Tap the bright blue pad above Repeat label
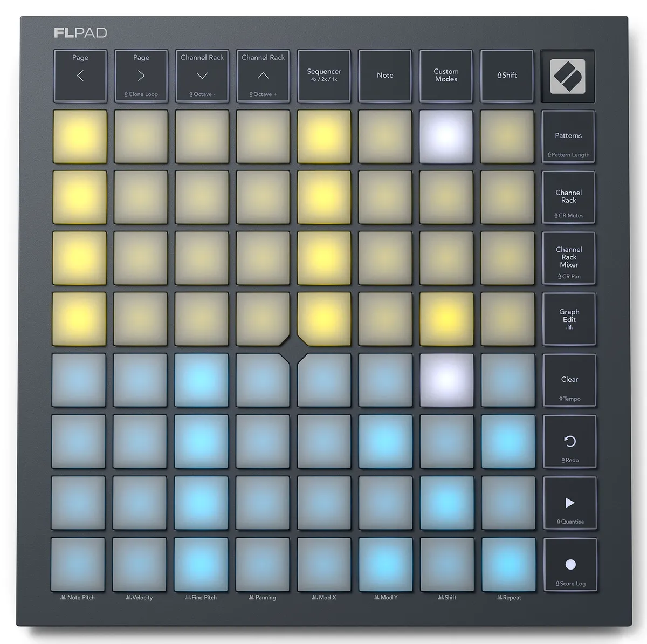Screen dimensions: 647x644 point(508,564)
